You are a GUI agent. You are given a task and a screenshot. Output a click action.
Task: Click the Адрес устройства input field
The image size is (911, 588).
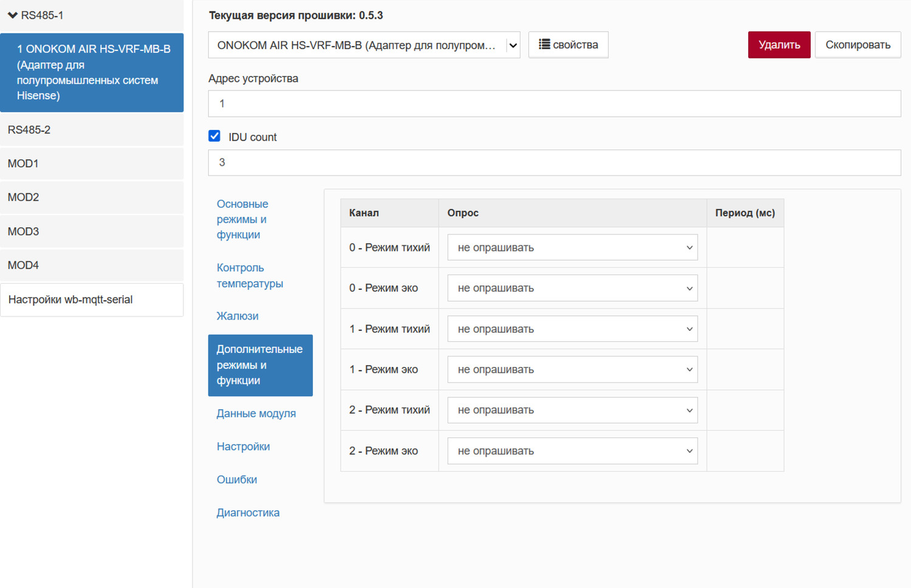click(x=554, y=104)
